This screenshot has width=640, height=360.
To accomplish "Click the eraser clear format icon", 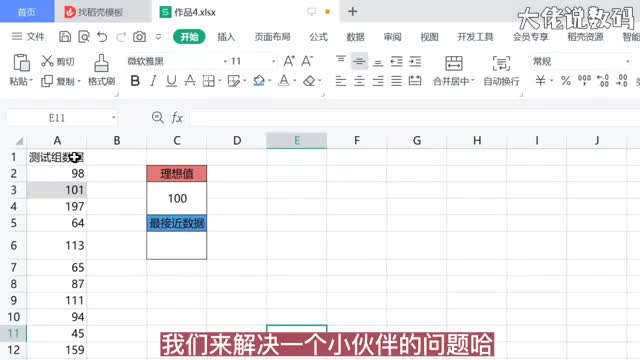I will (x=309, y=81).
